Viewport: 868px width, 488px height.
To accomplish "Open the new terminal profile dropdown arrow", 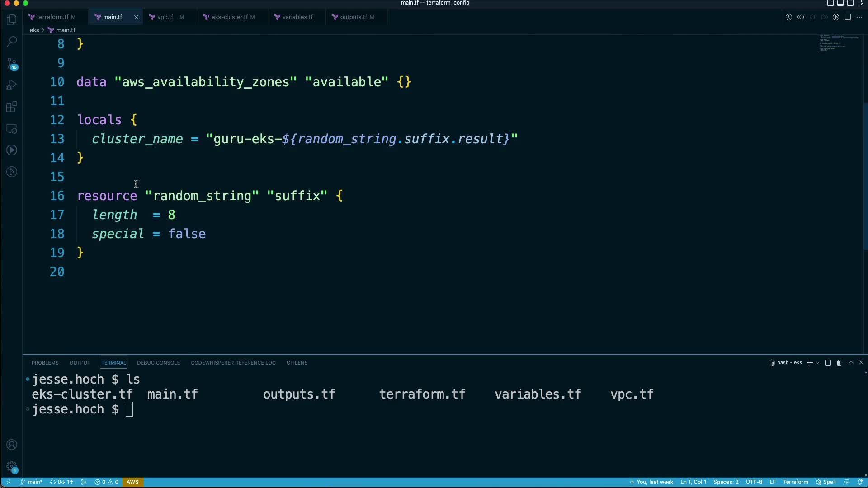I will click(x=817, y=363).
